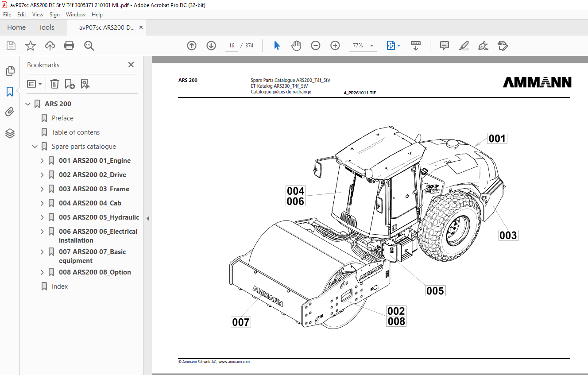The width and height of the screenshot is (588, 375).
Task: Close the avP07sc ARS200 document tab
Action: click(x=141, y=27)
